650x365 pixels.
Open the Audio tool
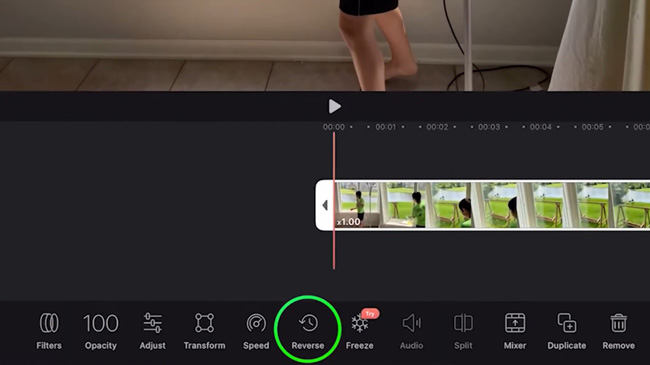(411, 331)
